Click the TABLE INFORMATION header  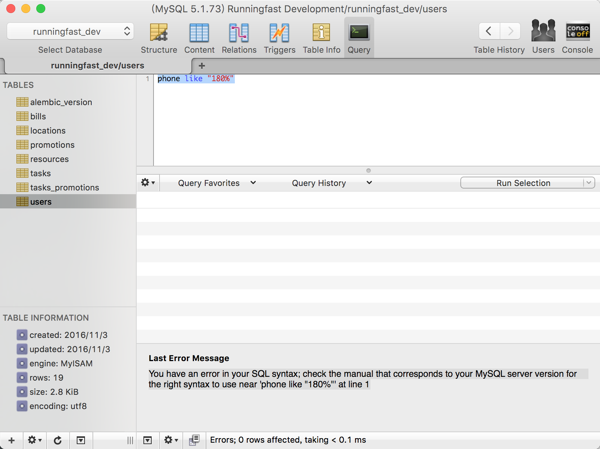pos(46,318)
